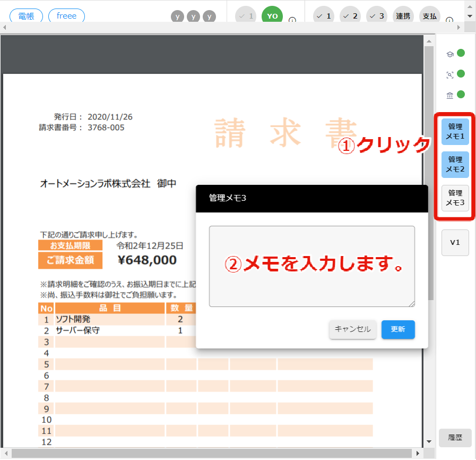Click into the memo text area

tap(312, 266)
